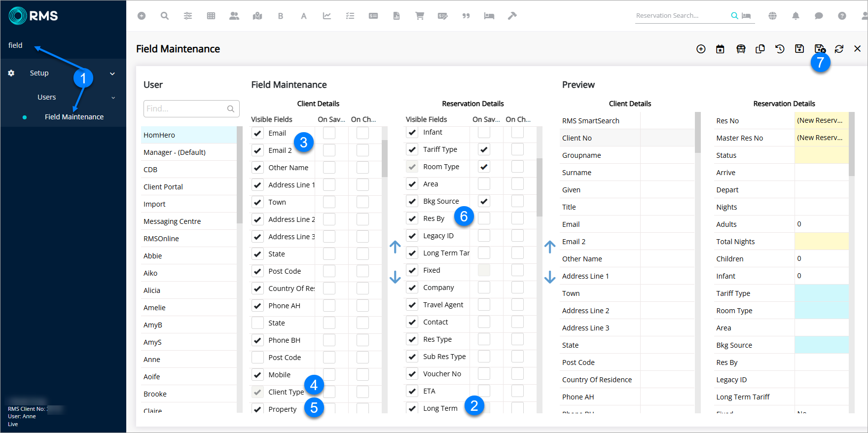The width and height of the screenshot is (868, 433).
Task: Uncheck the Email 2 visible field checkbox
Action: 257,150
